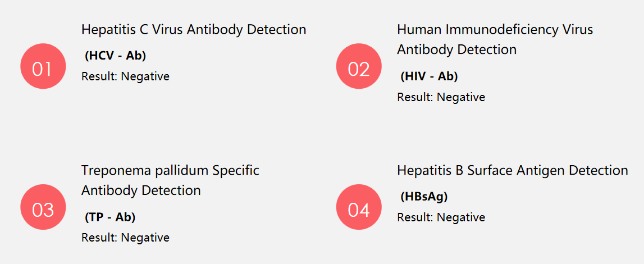The height and width of the screenshot is (264, 644).
Task: Click Antibody Detection line above HIV - Ab
Action: (x=456, y=49)
